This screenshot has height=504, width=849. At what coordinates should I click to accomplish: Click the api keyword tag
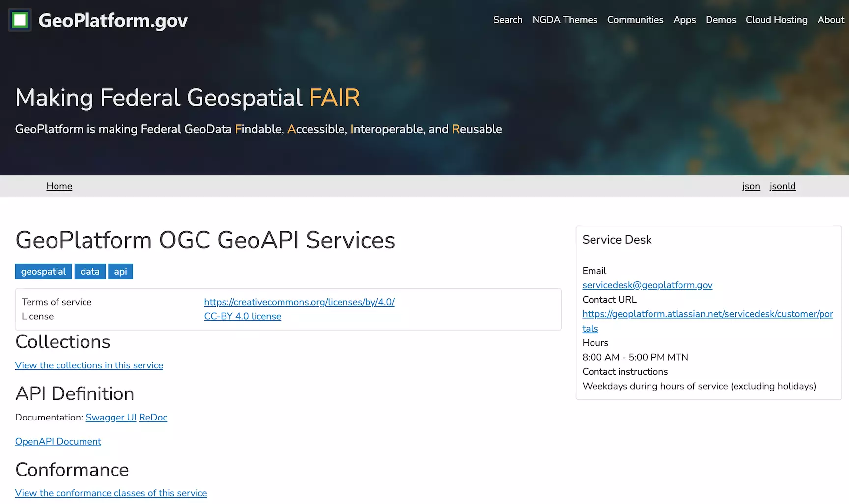click(x=120, y=271)
